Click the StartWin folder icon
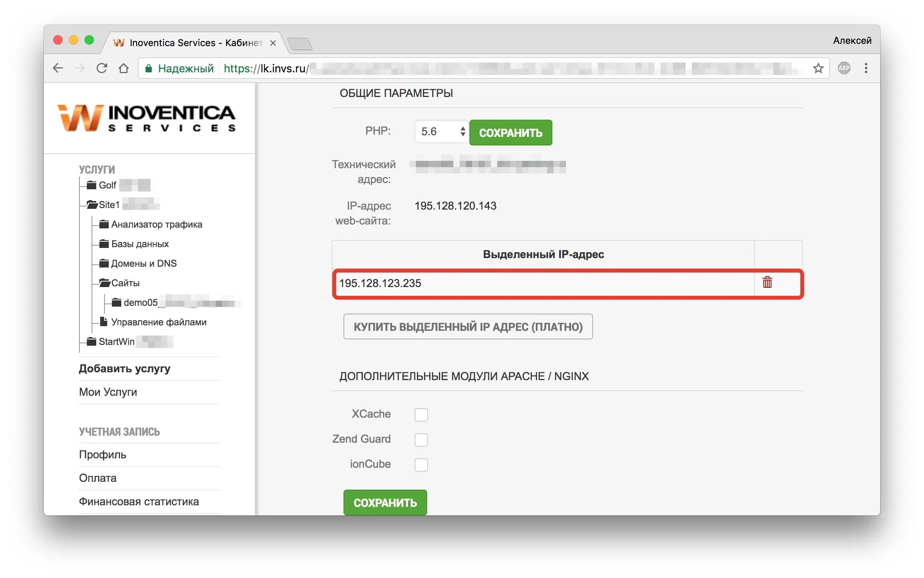 point(92,341)
